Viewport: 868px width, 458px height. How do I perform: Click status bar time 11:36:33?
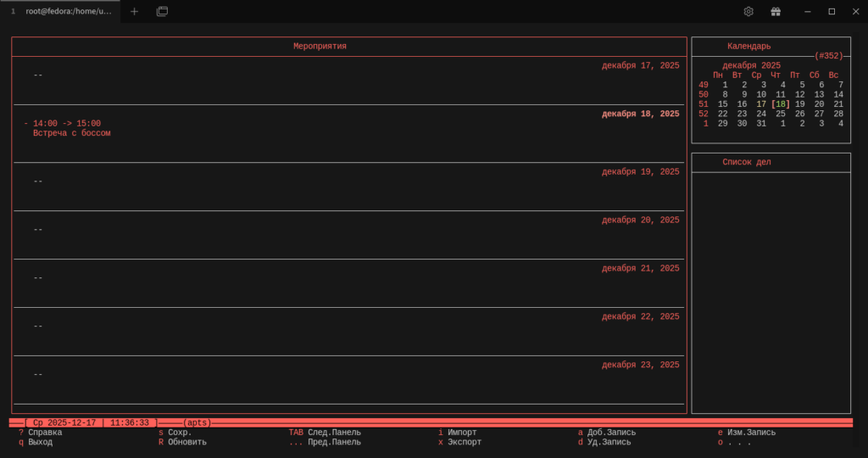point(130,422)
